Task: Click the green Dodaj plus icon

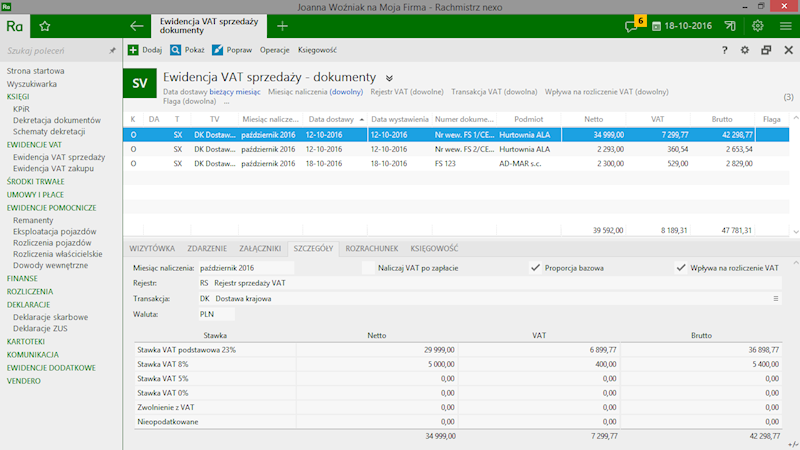Action: click(x=133, y=50)
